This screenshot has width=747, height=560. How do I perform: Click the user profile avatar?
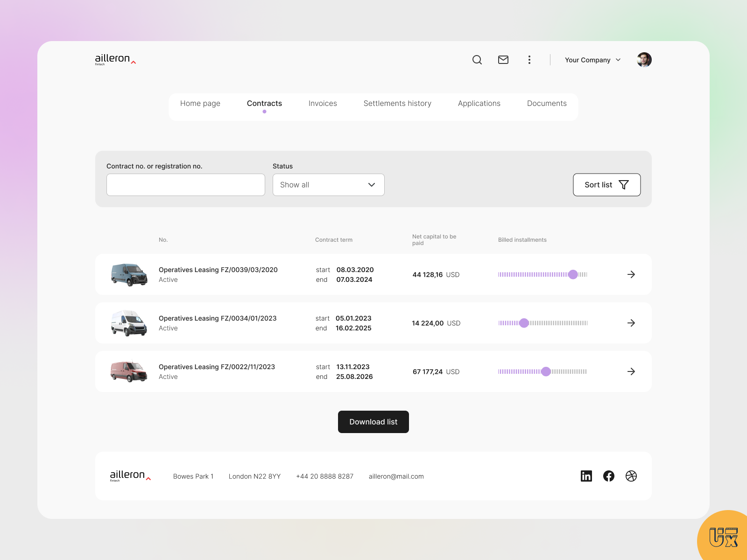pyautogui.click(x=644, y=60)
